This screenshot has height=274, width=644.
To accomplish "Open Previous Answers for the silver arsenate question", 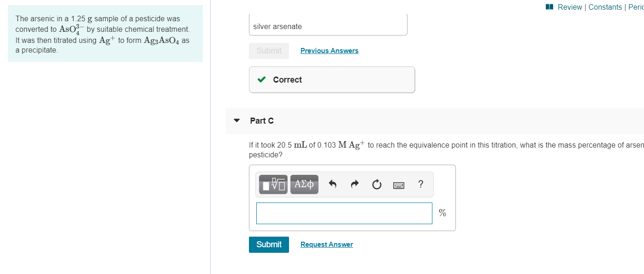I will click(x=329, y=50).
